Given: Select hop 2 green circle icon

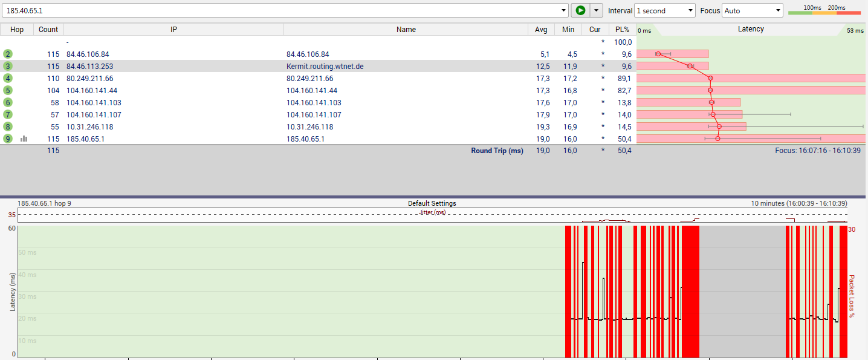Looking at the screenshot, I should pos(7,54).
